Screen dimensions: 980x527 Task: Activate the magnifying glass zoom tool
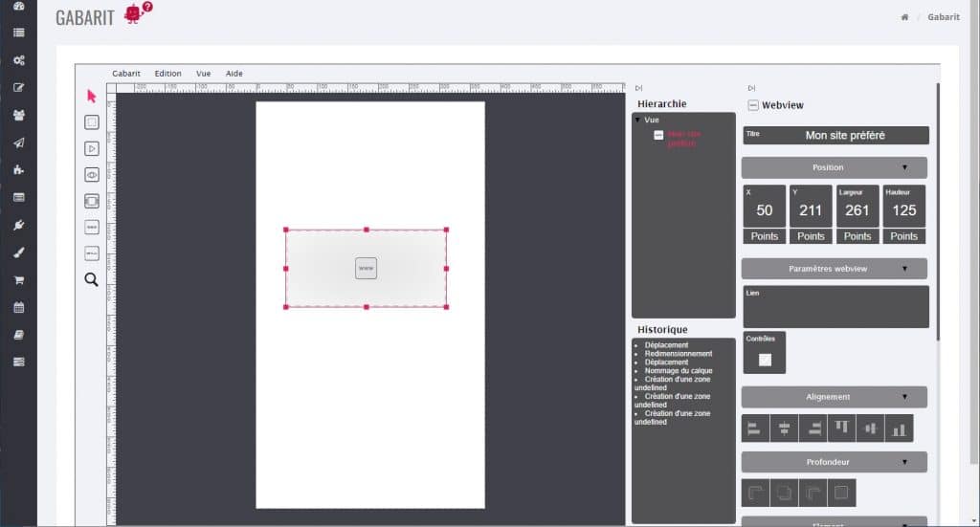tap(91, 279)
